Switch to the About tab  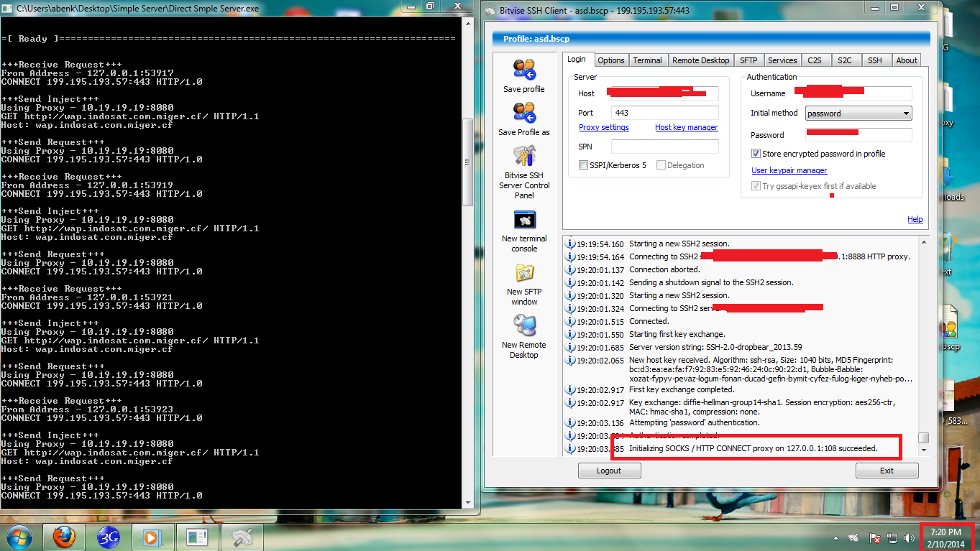(907, 60)
